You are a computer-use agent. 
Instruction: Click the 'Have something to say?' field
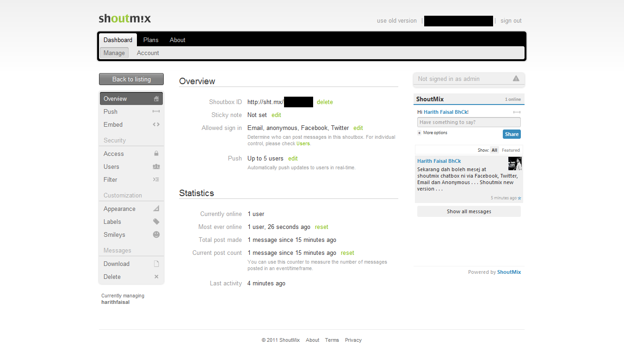click(469, 122)
